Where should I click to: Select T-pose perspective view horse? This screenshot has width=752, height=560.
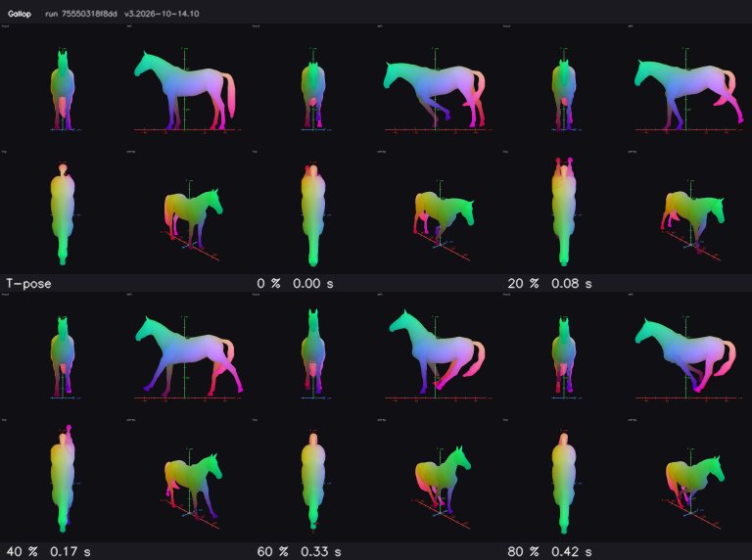(x=193, y=218)
